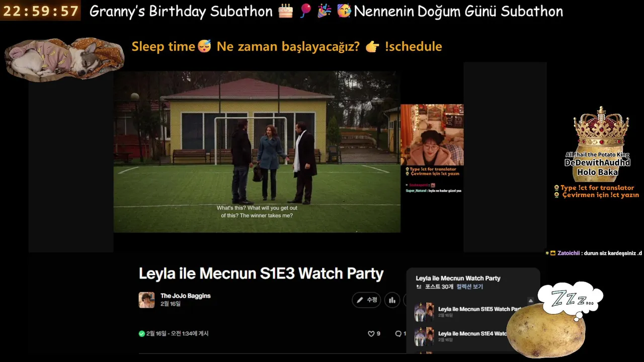Click the sleeping dog image overlay
Image resolution: width=644 pixels, height=362 pixels.
(x=64, y=59)
